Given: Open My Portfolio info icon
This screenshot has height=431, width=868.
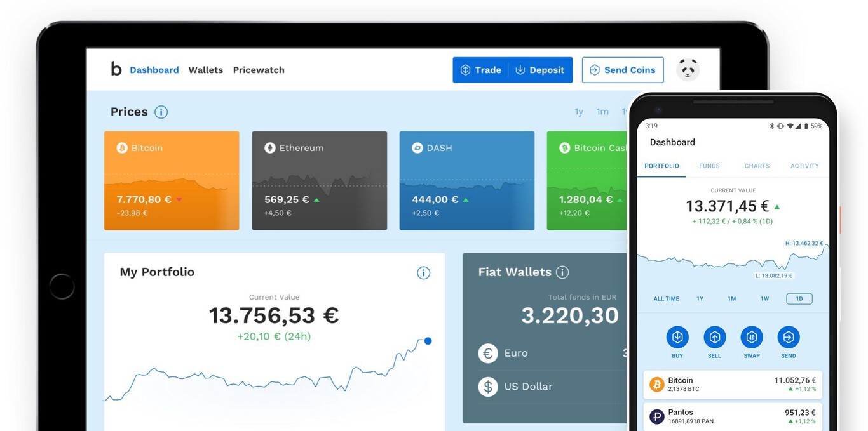Looking at the screenshot, I should [x=423, y=273].
